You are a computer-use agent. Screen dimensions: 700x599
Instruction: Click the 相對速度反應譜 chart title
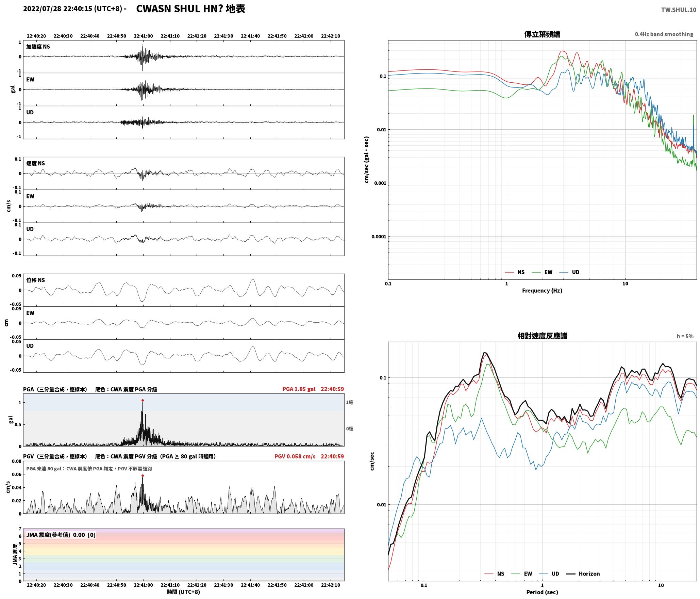pyautogui.click(x=542, y=336)
